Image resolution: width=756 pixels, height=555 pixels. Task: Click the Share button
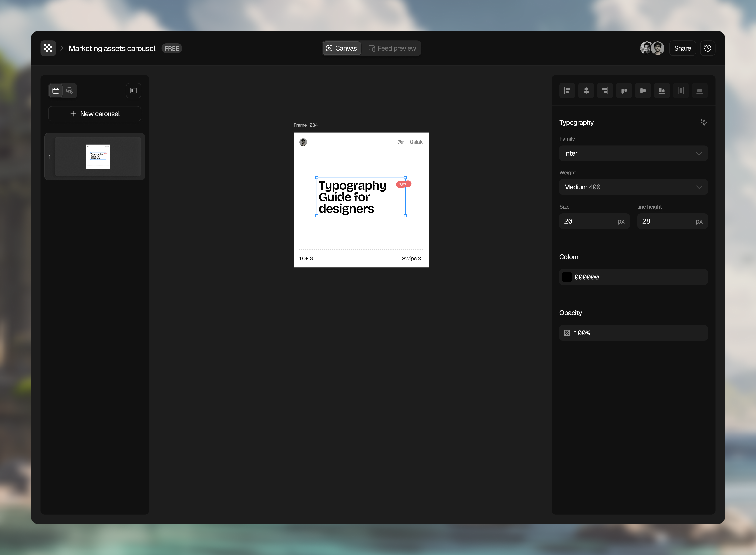(682, 48)
